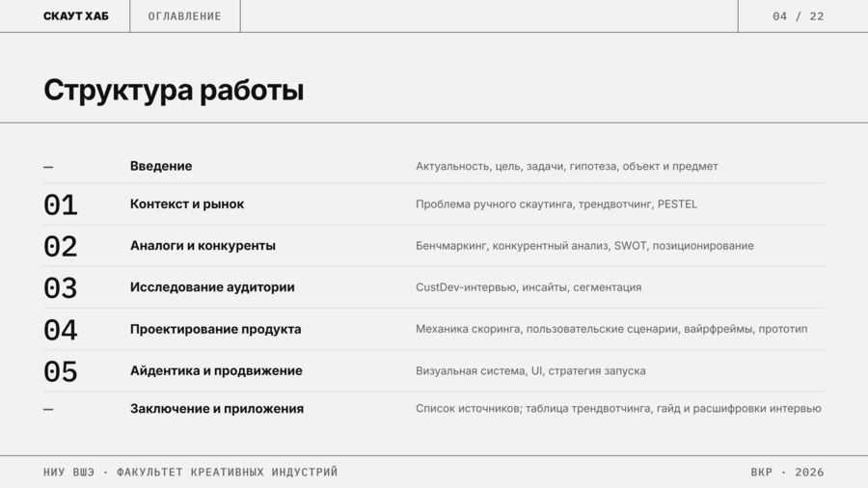Screen dimensions: 868x488
Task: Click the СКАУТ ХАБ header label
Action: (76, 16)
